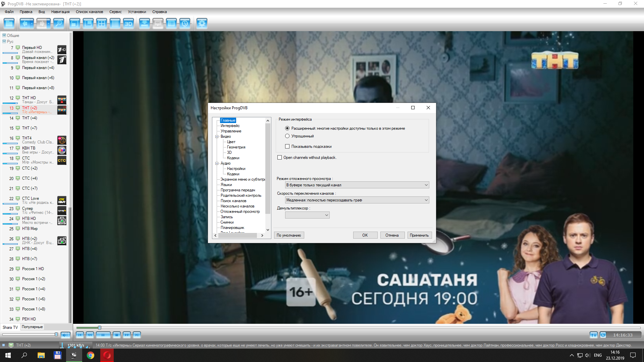
Task: Open the equalizer sliders icon near the clock
Action: coord(594,335)
